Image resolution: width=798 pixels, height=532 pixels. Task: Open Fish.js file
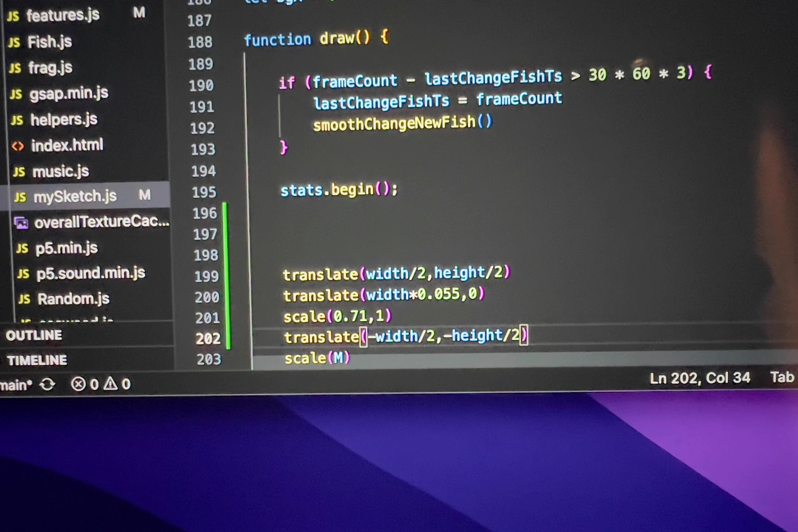(x=49, y=42)
